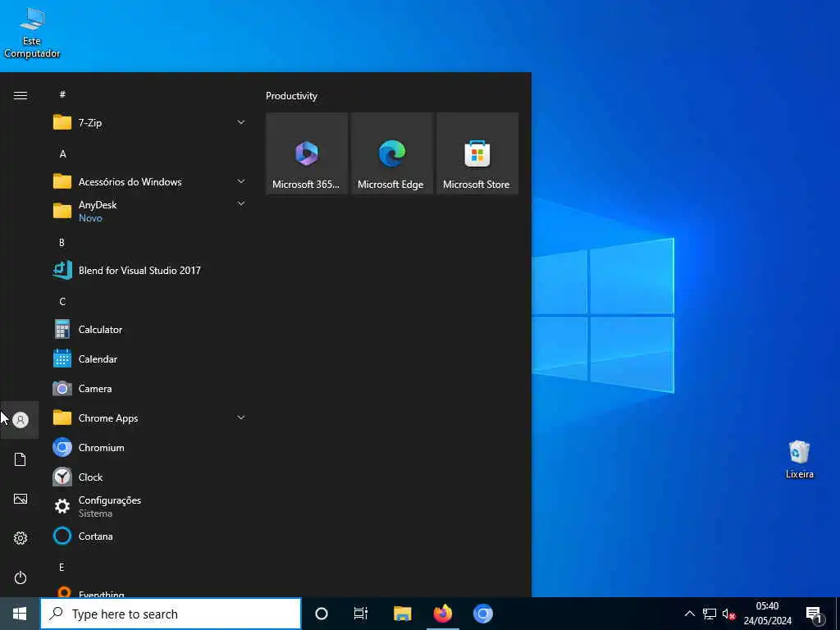
Task: Click the 'B' letter header
Action: click(62, 243)
